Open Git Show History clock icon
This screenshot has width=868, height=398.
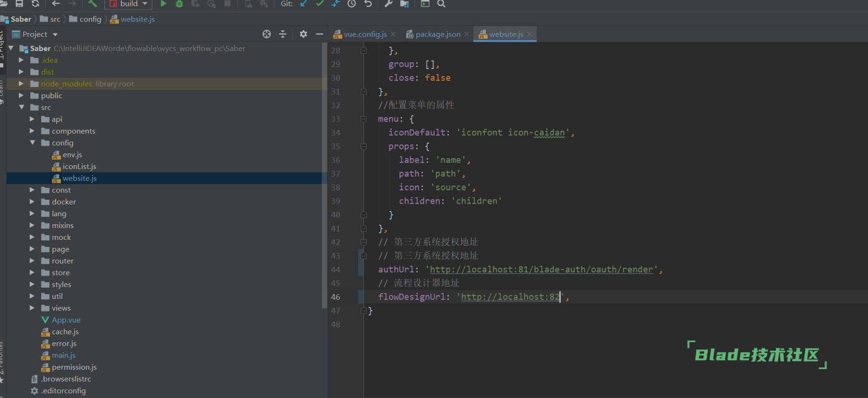tap(352, 4)
